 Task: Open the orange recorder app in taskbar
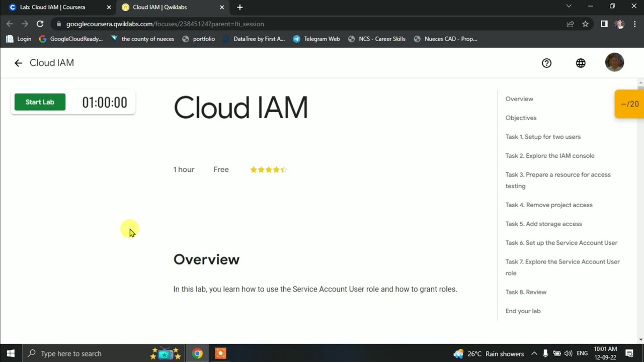[220, 353]
